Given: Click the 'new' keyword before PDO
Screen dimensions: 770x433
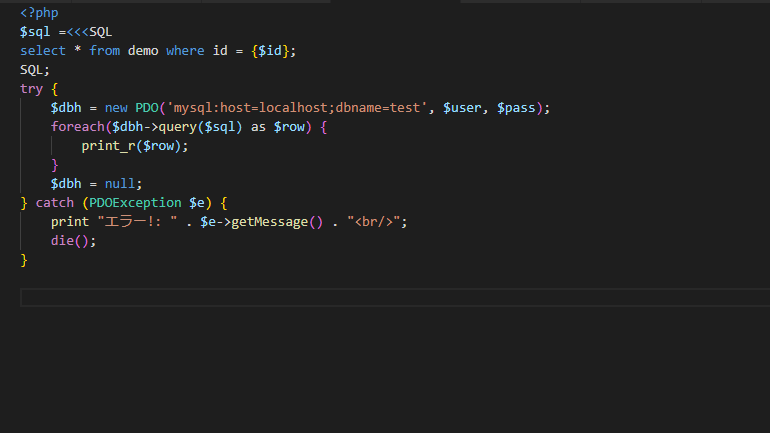Looking at the screenshot, I should (116, 108).
